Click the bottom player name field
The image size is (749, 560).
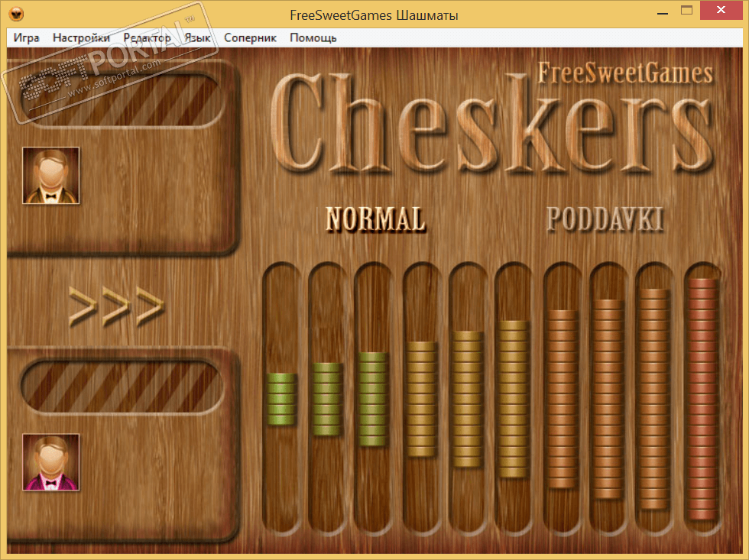122,387
